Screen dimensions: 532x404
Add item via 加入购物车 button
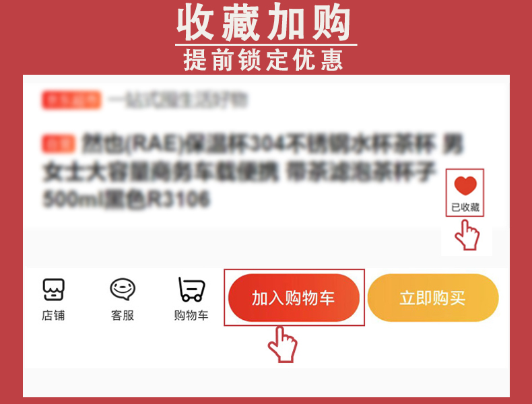(294, 298)
